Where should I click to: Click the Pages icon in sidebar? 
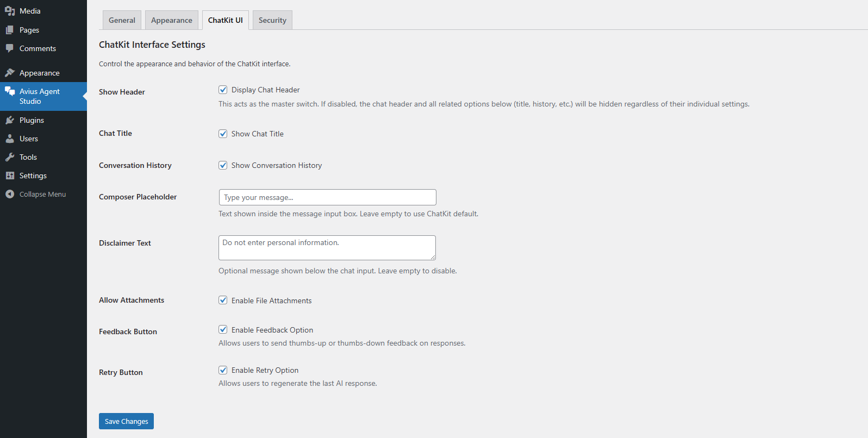[10, 30]
